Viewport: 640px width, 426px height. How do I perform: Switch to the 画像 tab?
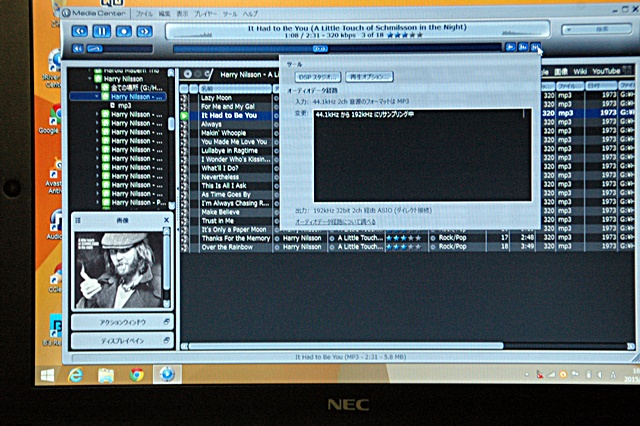tap(561, 71)
